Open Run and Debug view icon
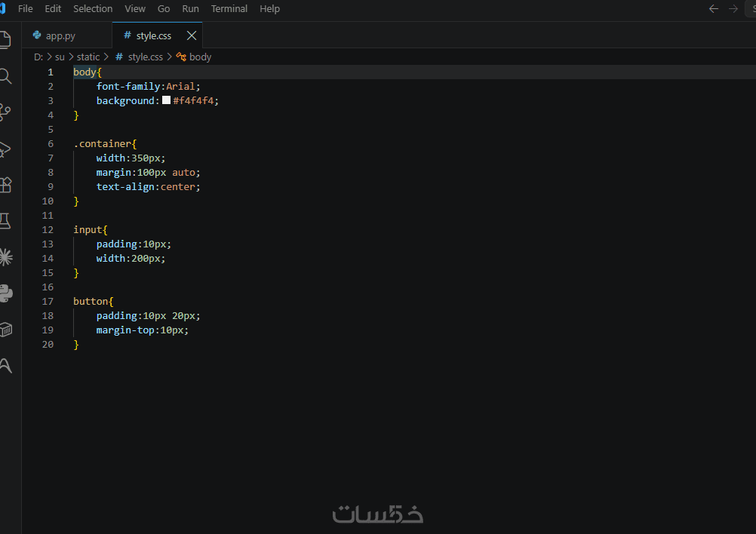The image size is (756, 534). point(5,149)
